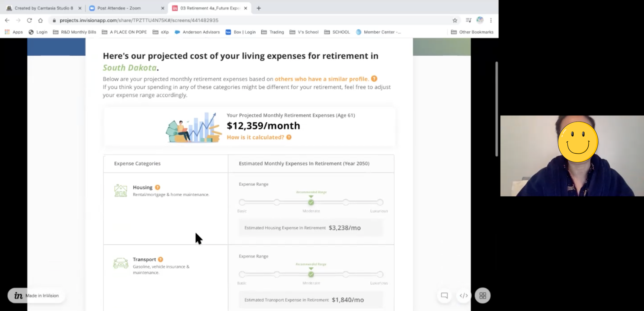Click the browser back arrow

[7, 20]
